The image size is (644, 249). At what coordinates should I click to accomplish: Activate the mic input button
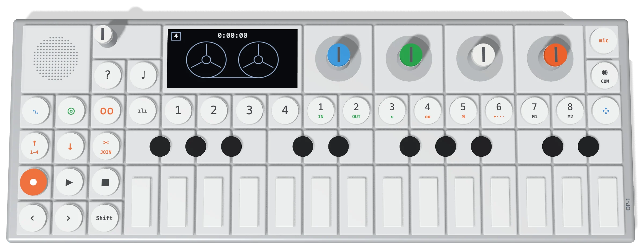pos(603,41)
